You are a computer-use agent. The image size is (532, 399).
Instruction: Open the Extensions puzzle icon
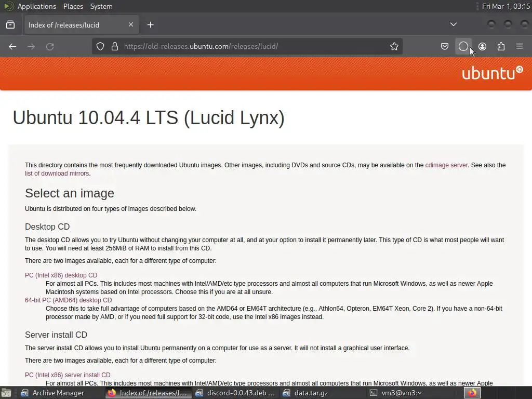tap(501, 46)
